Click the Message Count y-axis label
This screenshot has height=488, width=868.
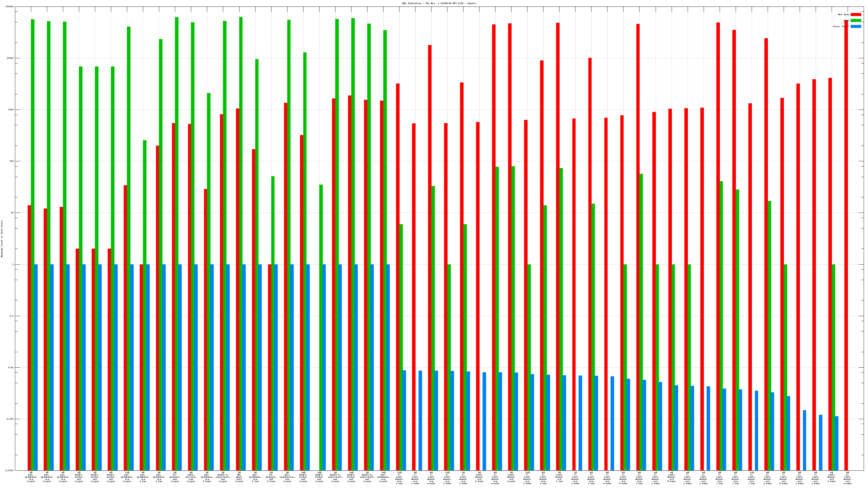[x=2, y=239]
